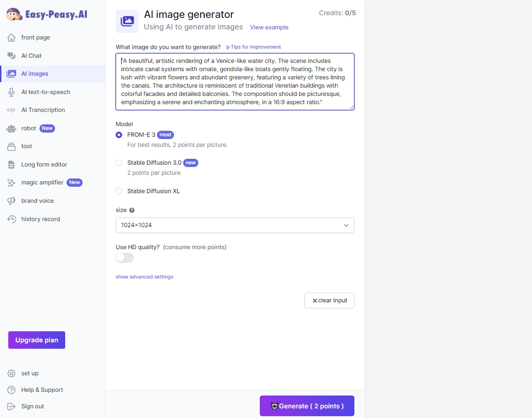The width and height of the screenshot is (532, 418).
Task: Open the robot feature in sidebar
Action: 29,128
